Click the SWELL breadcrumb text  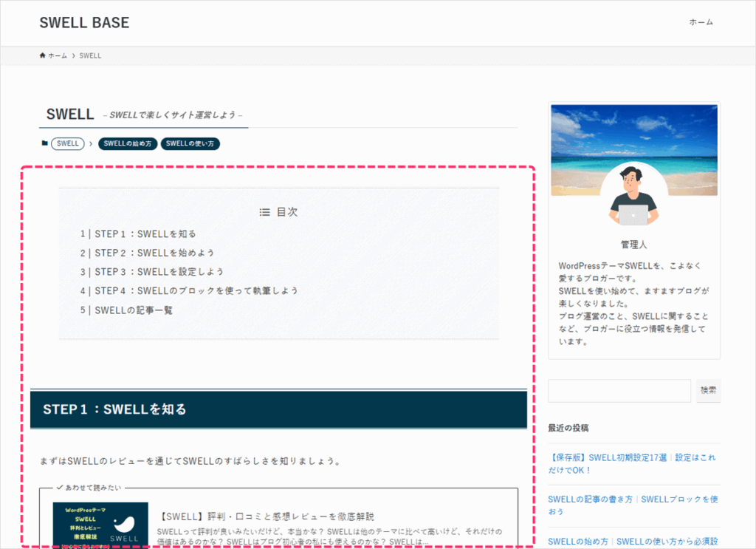pos(90,56)
